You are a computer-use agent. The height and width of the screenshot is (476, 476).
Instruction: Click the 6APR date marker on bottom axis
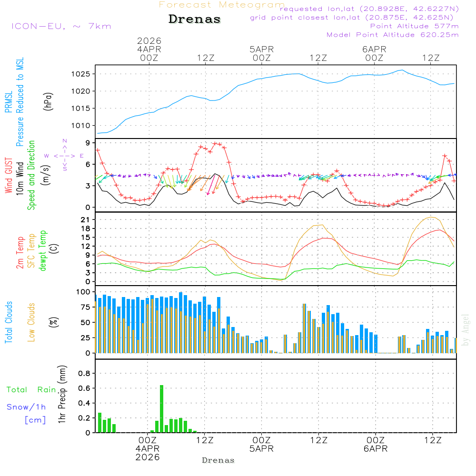coord(375,449)
